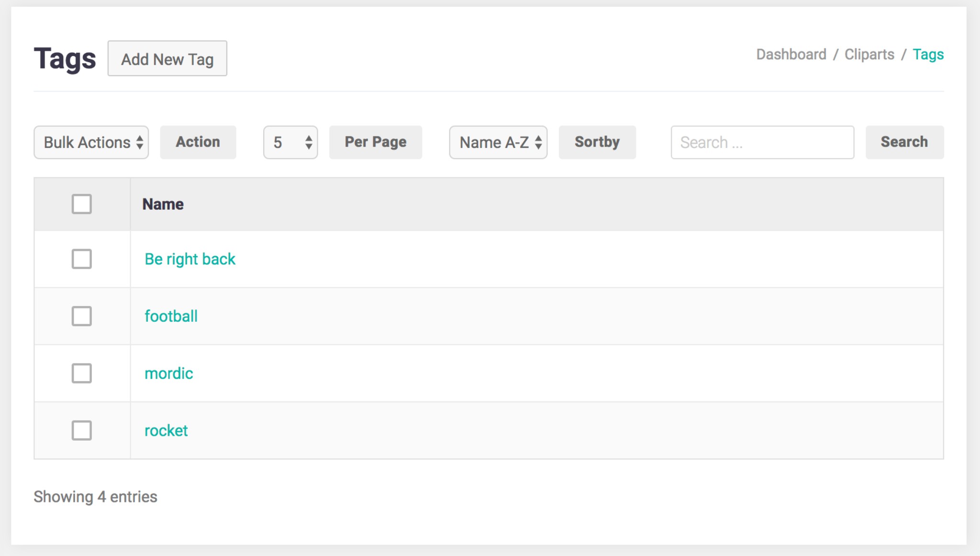Select the football row checkbox
980x556 pixels.
[x=81, y=316]
